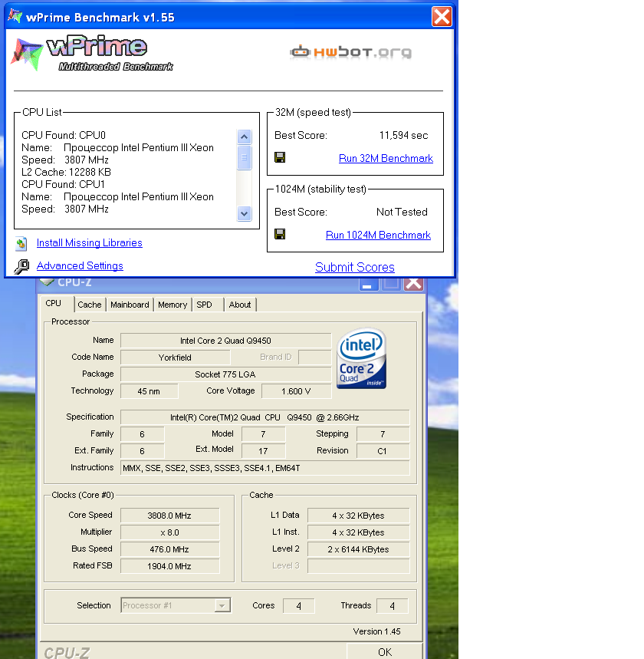Click the 1024M Best Score Not Tested
Viewport: 644px width, 659px height.
pos(402,212)
